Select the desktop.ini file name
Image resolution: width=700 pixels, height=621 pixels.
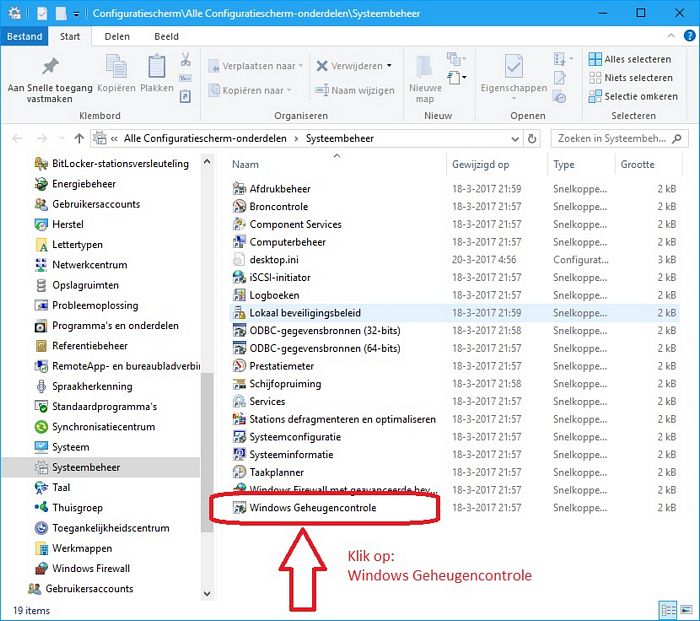click(274, 259)
